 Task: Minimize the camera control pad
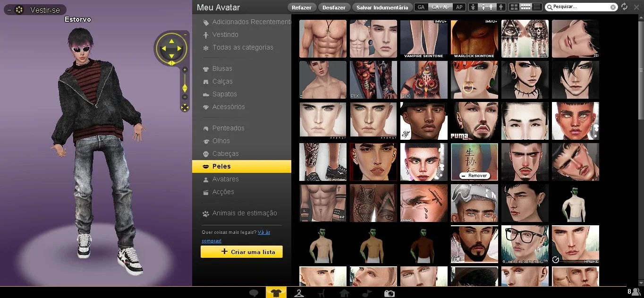coord(185,34)
